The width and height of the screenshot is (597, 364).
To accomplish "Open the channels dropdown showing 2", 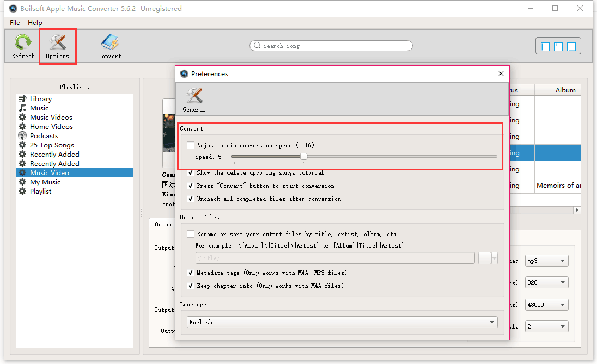I will (547, 326).
